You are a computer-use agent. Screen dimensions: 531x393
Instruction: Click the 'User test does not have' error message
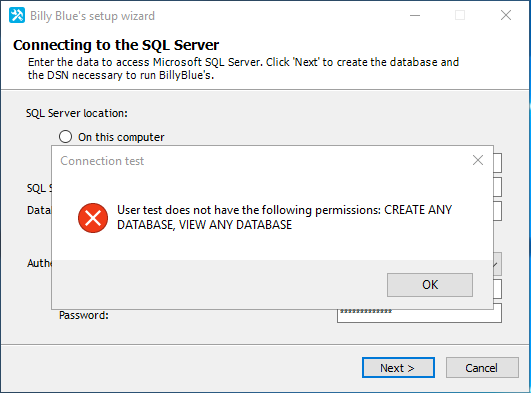click(x=284, y=217)
